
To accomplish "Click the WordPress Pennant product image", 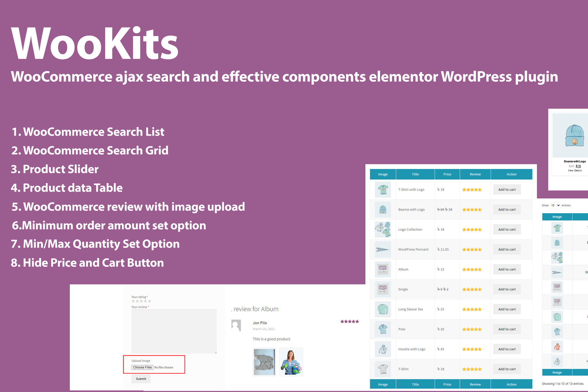I will [383, 249].
